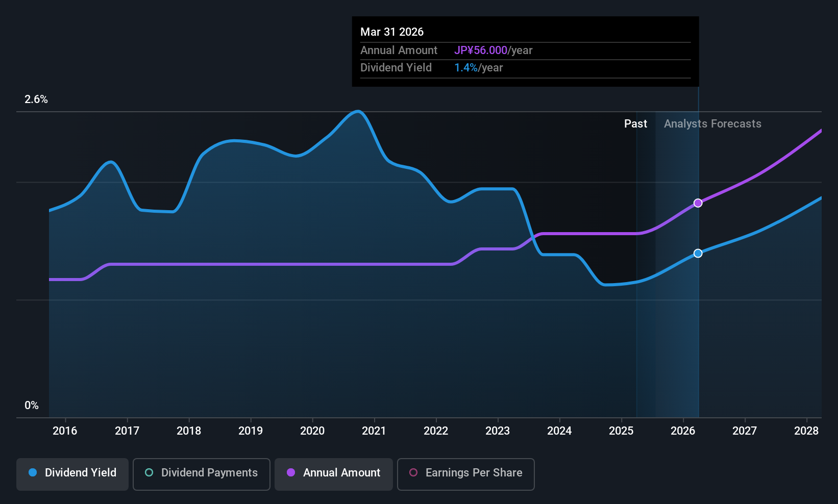Image resolution: width=838 pixels, height=504 pixels.
Task: Click the 2016 x-axis label
Action: (65, 431)
